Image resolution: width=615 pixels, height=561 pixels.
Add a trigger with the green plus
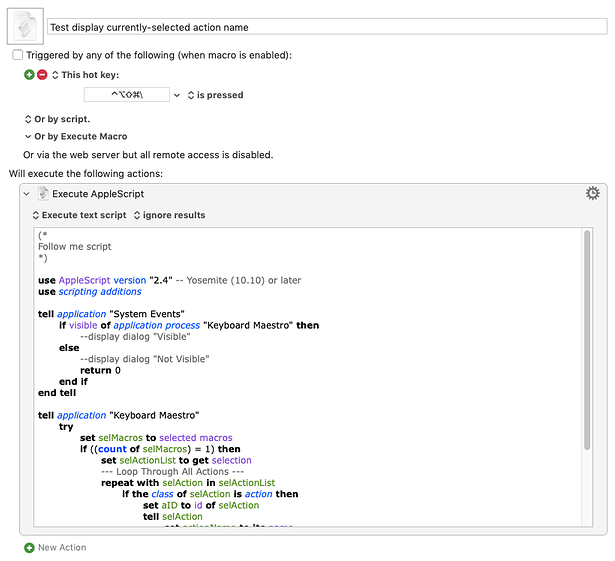[x=29, y=75]
